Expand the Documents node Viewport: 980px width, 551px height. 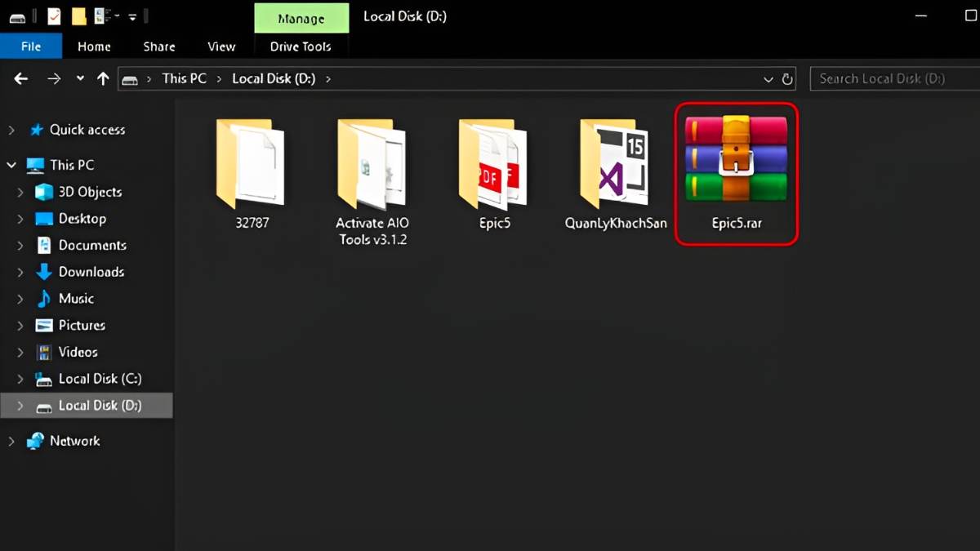click(20, 245)
